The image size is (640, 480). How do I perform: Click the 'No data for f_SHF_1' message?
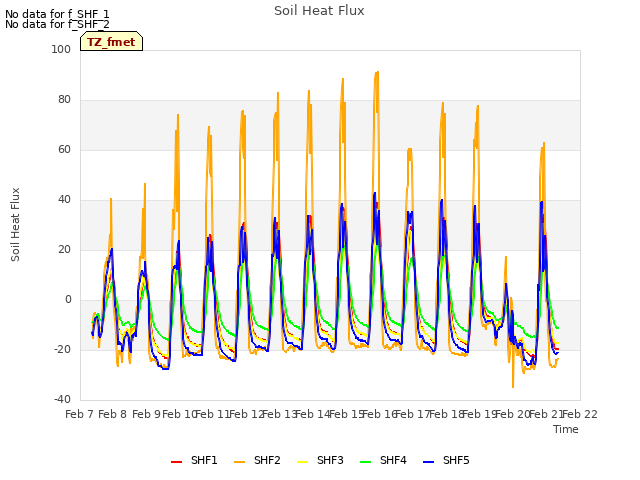pos(57,14)
